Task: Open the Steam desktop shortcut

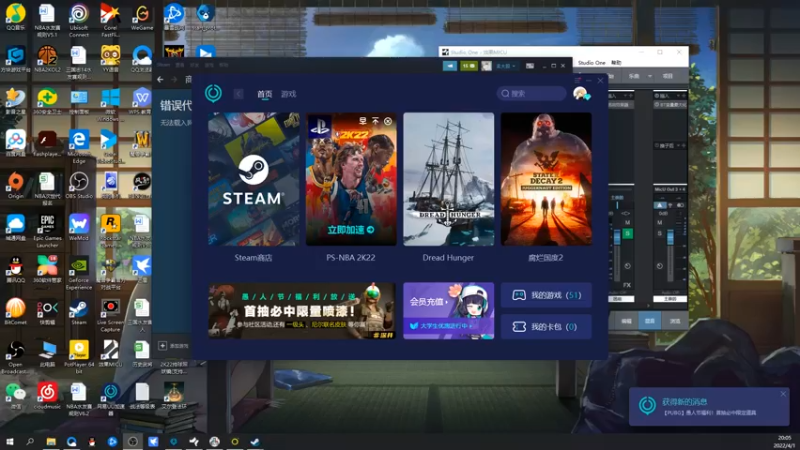Action: point(79,312)
